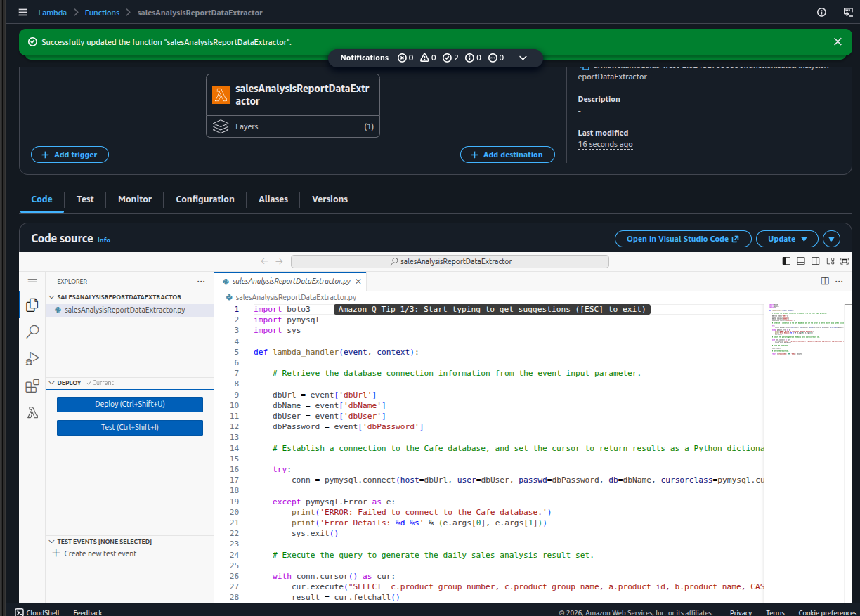Toggle editor fullscreen icon
The image size is (860, 616).
coord(845,261)
